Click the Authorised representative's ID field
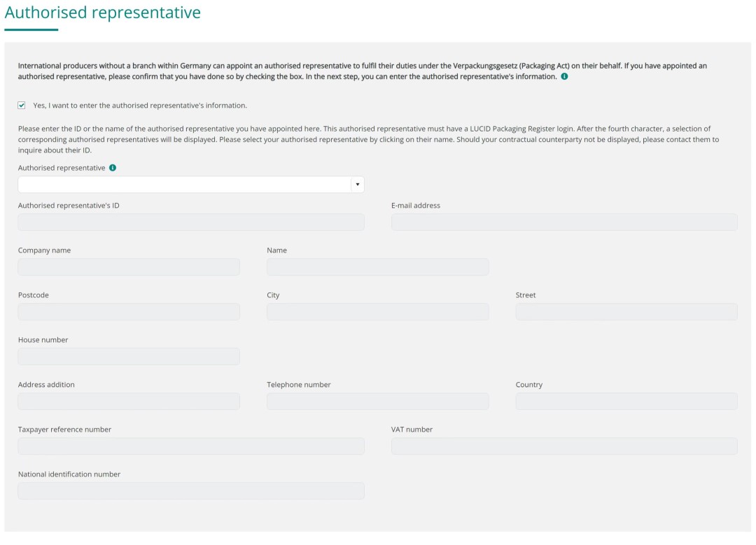The image size is (756, 545). pos(191,222)
